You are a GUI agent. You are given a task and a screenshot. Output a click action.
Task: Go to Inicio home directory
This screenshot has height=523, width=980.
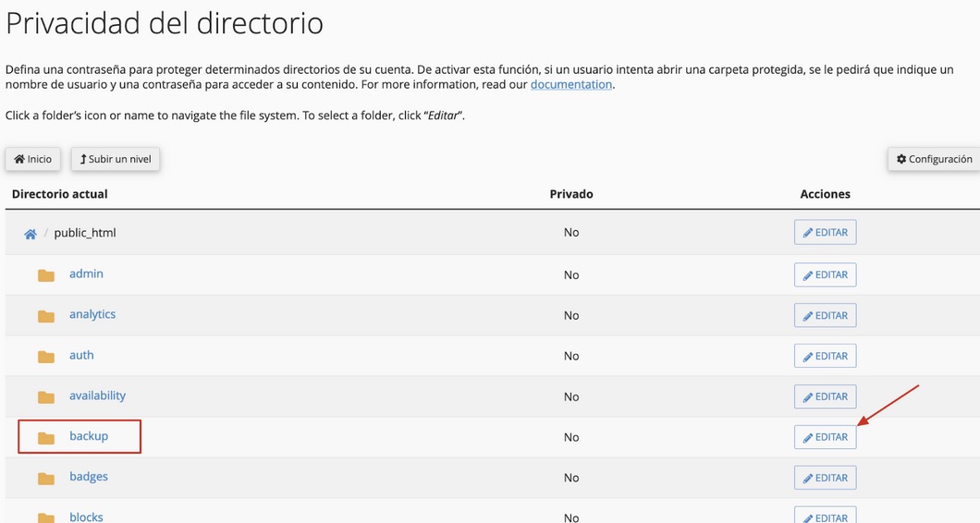pos(33,159)
